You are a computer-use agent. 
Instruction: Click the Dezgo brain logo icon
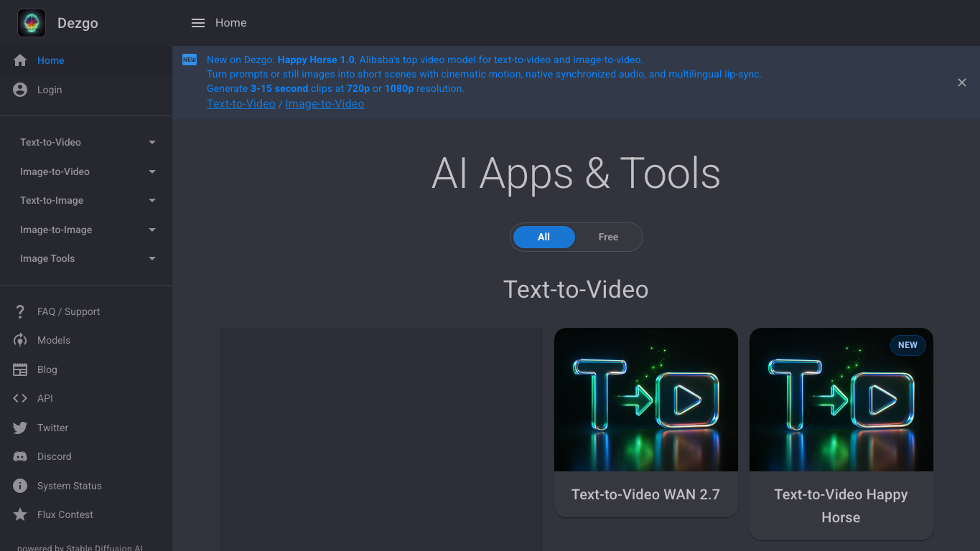32,23
